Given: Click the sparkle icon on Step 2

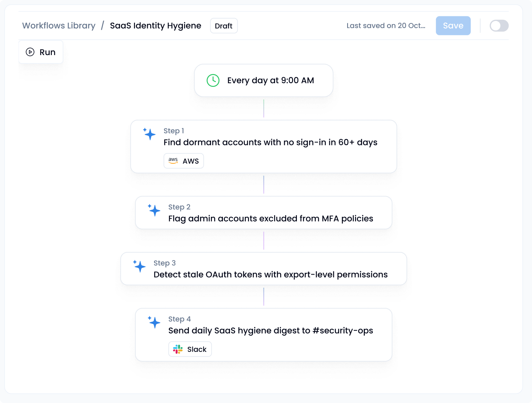Looking at the screenshot, I should tap(154, 210).
